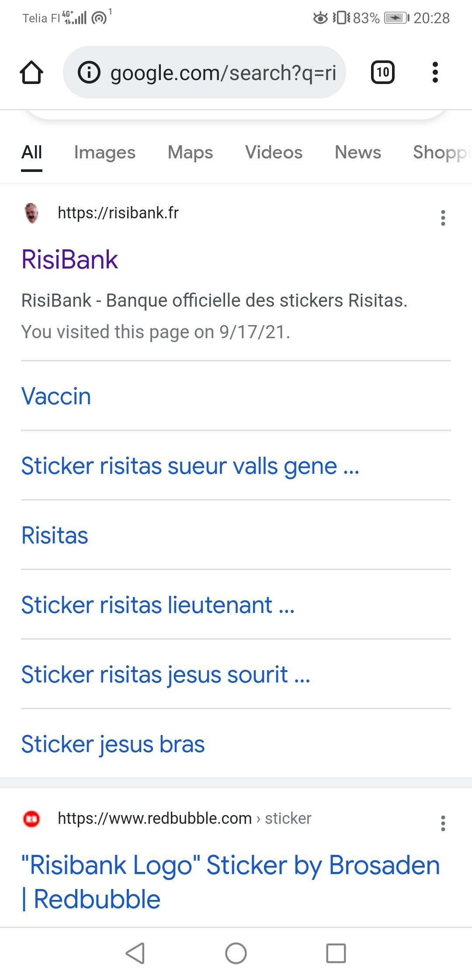
Task: Tap the Android recent apps square
Action: pyautogui.click(x=336, y=953)
